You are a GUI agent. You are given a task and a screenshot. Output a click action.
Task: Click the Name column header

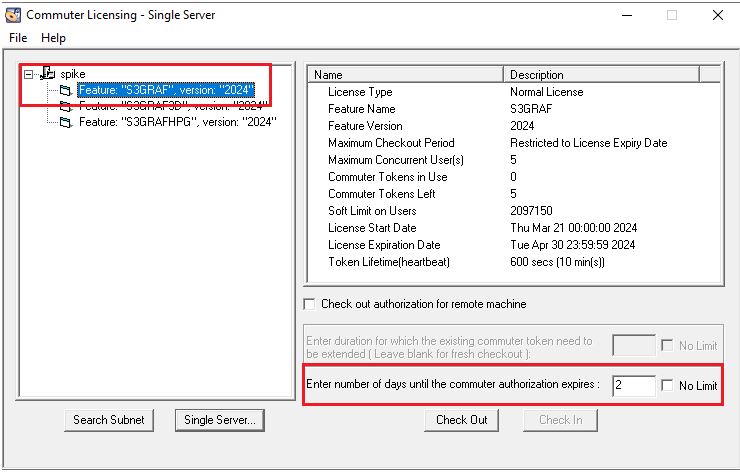[406, 75]
